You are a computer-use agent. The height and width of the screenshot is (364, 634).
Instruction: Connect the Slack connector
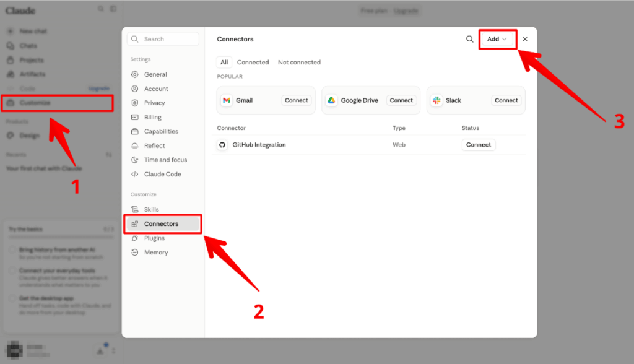tap(506, 100)
